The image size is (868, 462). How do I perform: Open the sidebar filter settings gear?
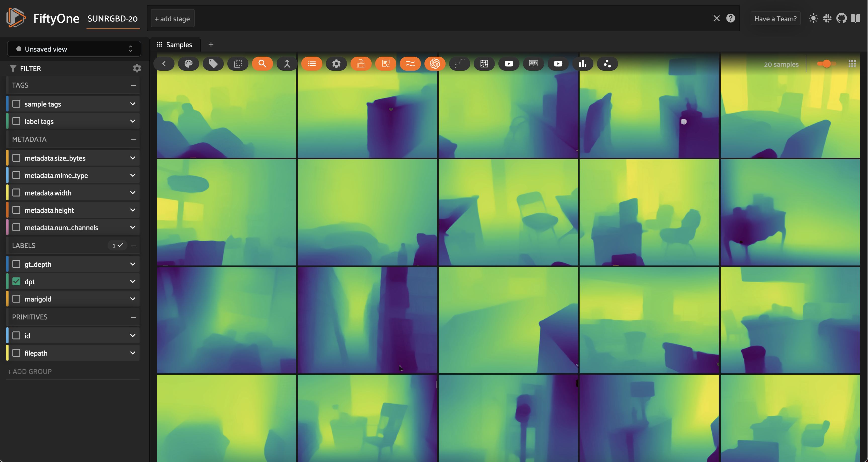tap(137, 68)
